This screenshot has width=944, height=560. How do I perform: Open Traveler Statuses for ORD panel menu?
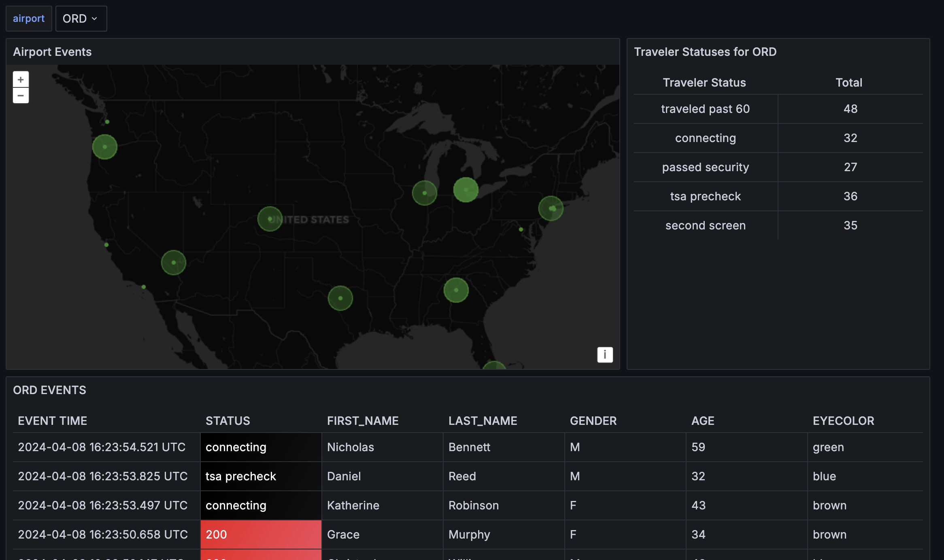(705, 52)
